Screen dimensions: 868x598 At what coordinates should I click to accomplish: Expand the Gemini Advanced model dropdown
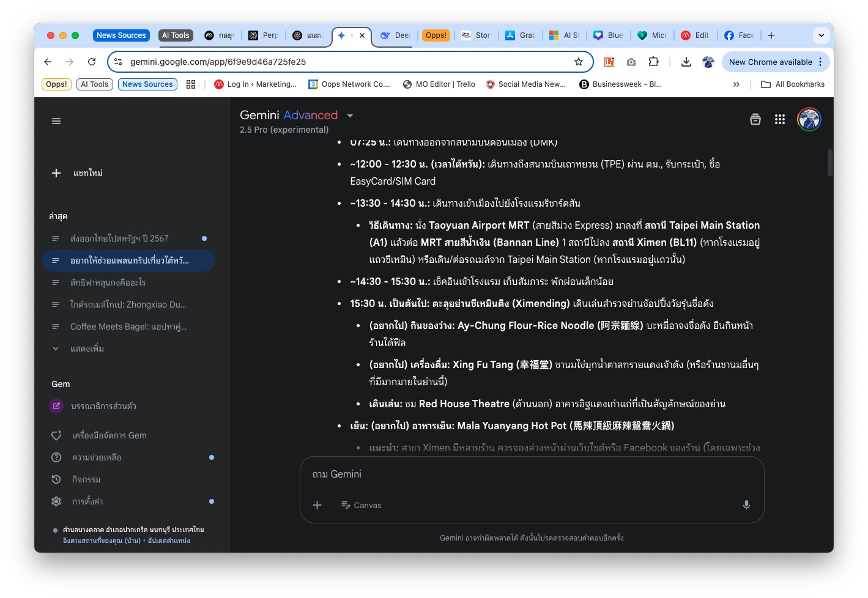click(350, 116)
